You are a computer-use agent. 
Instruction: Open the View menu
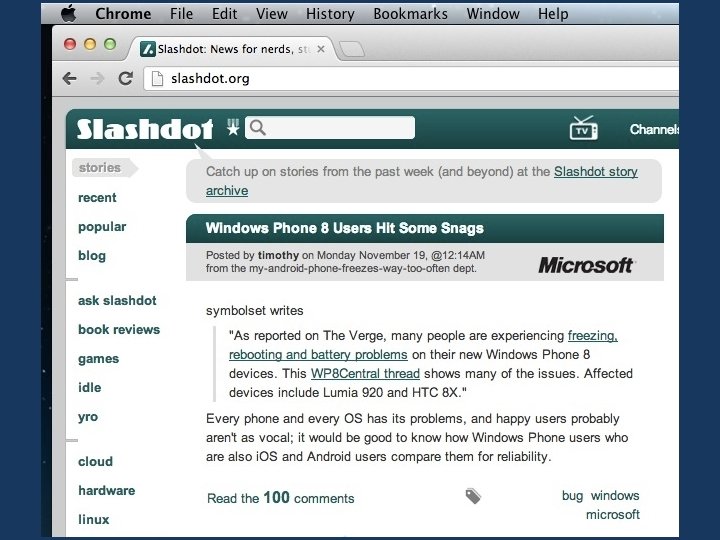click(x=272, y=14)
